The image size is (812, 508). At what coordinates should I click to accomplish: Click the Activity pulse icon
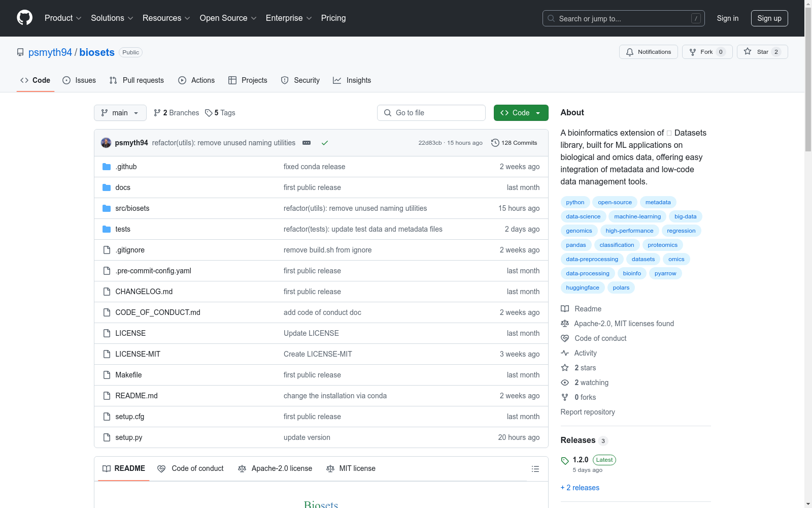coord(565,353)
